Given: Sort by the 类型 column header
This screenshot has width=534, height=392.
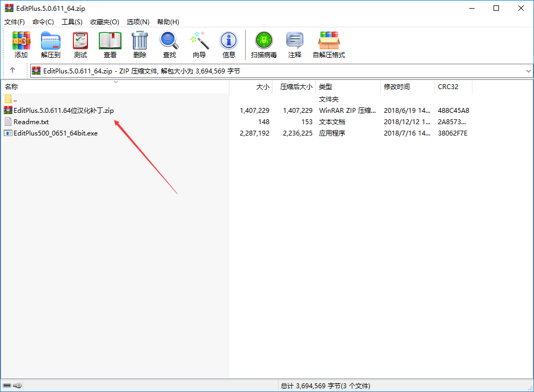Looking at the screenshot, I should coord(348,87).
